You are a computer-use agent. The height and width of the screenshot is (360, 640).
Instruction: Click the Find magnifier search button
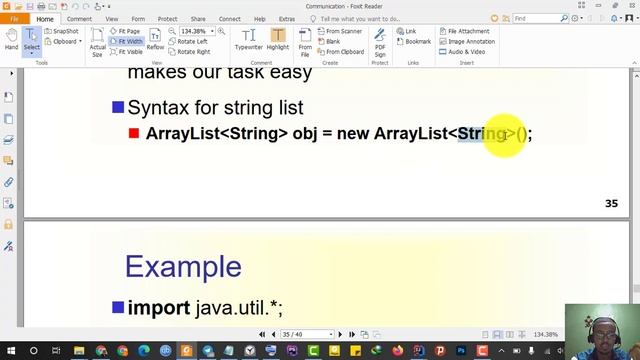[x=564, y=18]
